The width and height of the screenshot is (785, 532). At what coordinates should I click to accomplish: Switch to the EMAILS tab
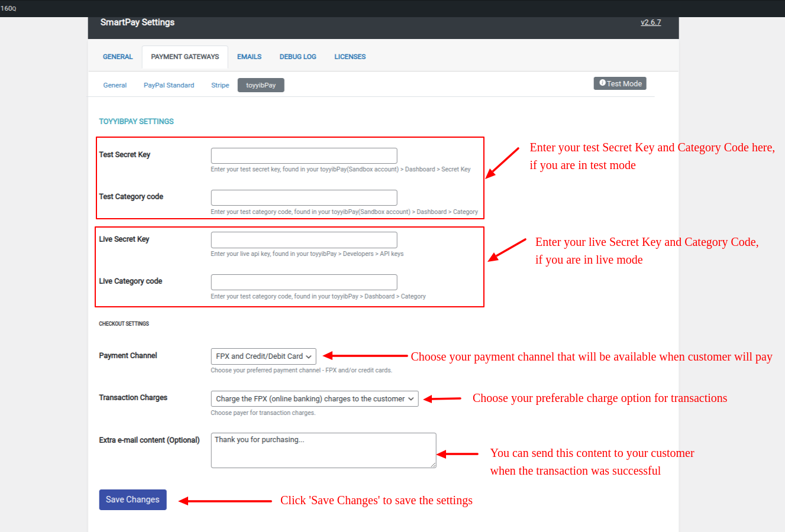click(249, 57)
